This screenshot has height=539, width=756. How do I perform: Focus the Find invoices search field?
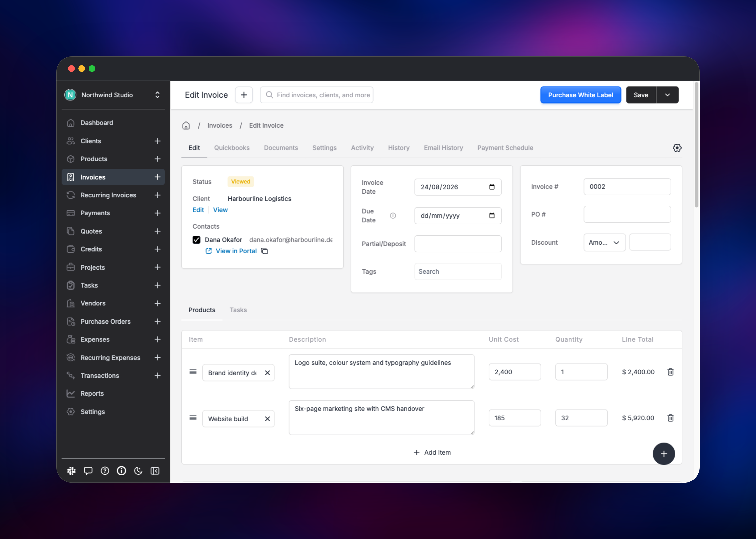click(317, 95)
